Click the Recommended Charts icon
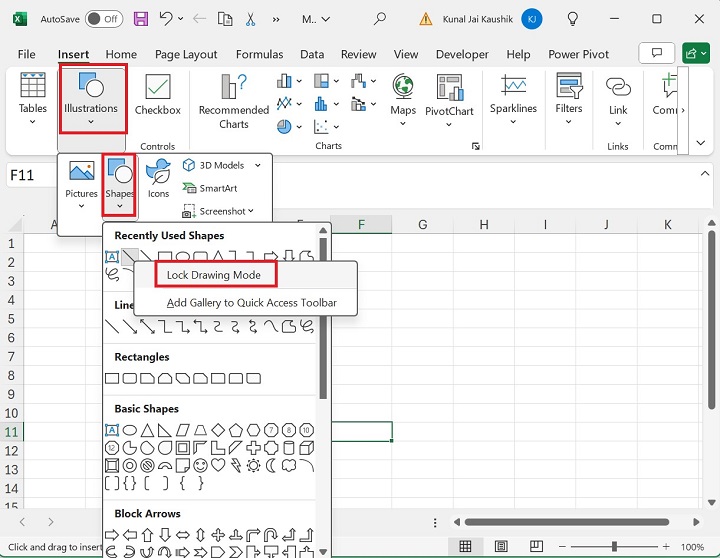The image size is (720, 558). [233, 88]
